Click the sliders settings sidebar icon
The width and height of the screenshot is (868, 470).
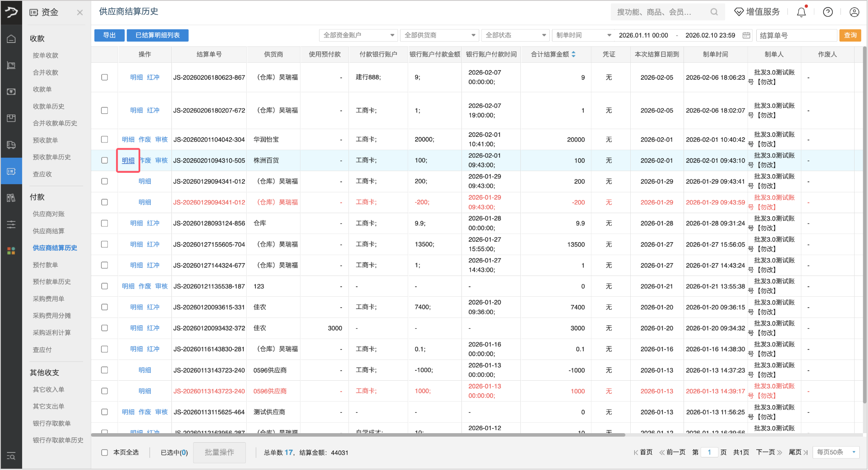[11, 224]
